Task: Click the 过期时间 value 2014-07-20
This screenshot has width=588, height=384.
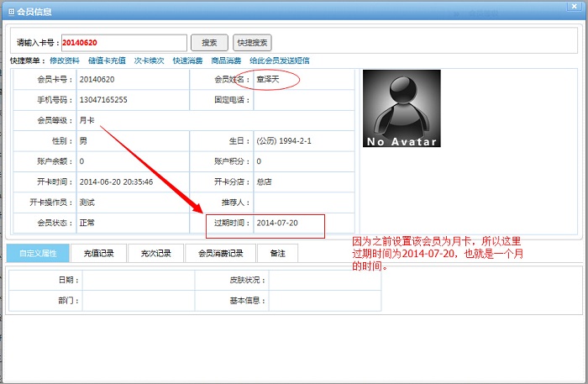Action: coord(277,224)
